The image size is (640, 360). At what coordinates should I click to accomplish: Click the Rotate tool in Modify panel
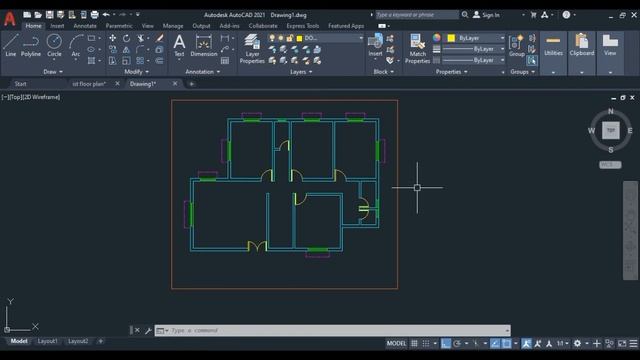[x=127, y=38]
